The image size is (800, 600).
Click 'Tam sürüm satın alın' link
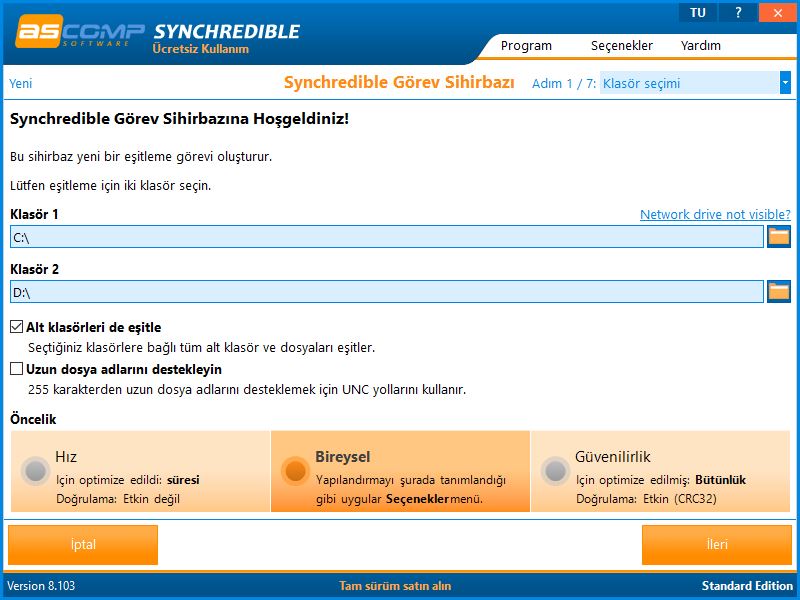395,586
